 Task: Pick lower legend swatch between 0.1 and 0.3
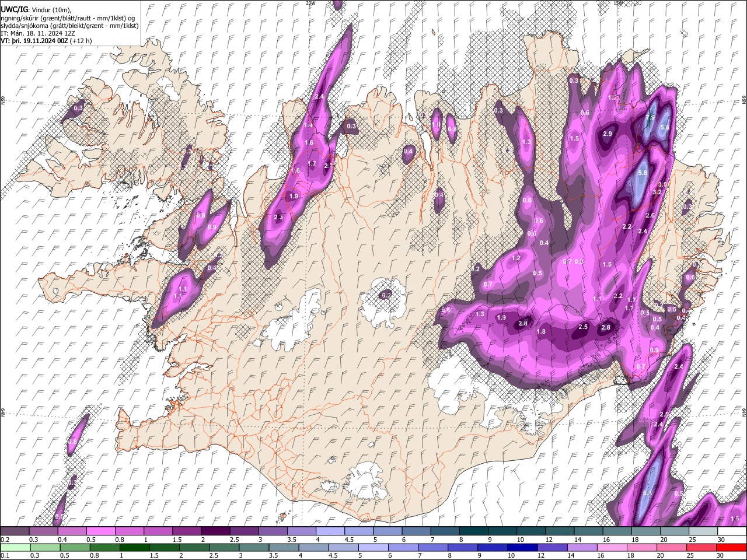pyautogui.click(x=15, y=547)
